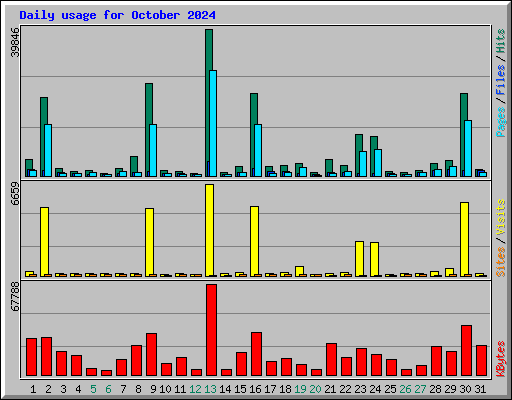Image resolution: width=512 pixels, height=400 pixels.
Task: Click the red KBytes bar for day 21
Action: point(331,360)
